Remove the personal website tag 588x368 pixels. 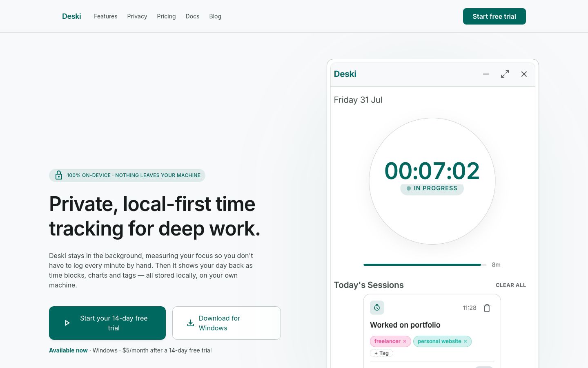[x=465, y=341]
